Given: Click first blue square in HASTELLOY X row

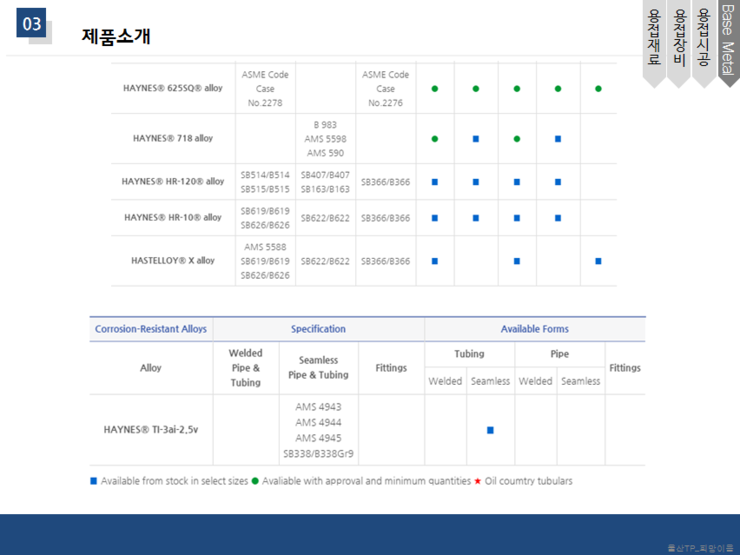Looking at the screenshot, I should pos(435,261).
